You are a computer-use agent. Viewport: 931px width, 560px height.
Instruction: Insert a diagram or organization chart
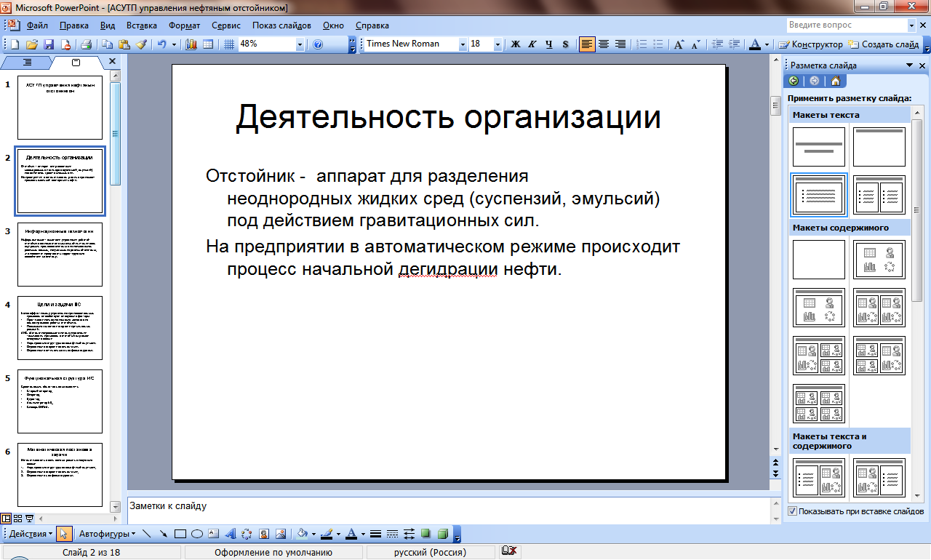pos(247,534)
